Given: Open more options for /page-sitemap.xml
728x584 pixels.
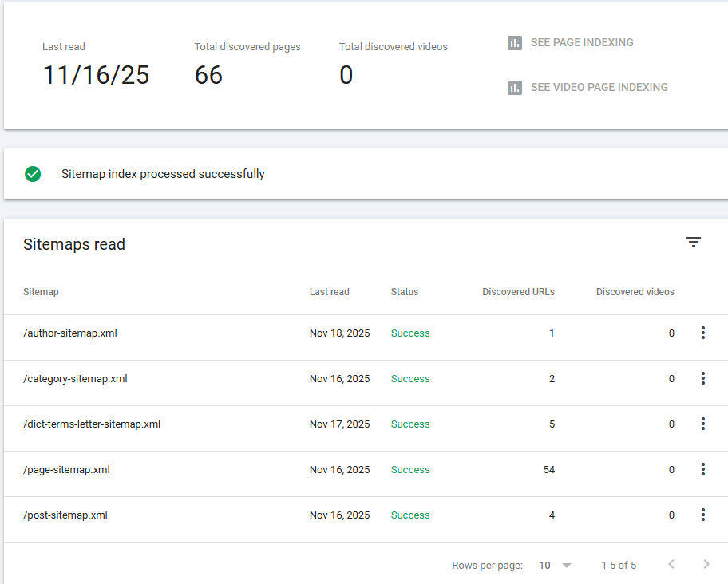Looking at the screenshot, I should [702, 469].
